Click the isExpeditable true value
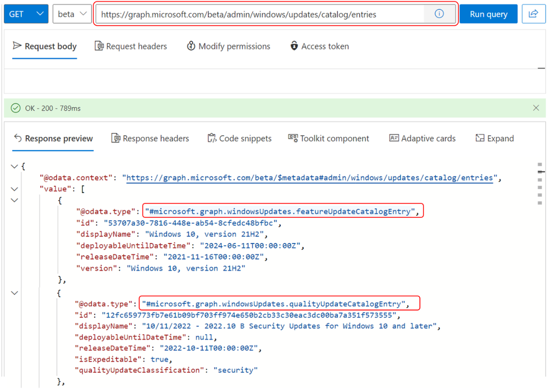Image resolution: width=549 pixels, height=392 pixels. point(160,360)
